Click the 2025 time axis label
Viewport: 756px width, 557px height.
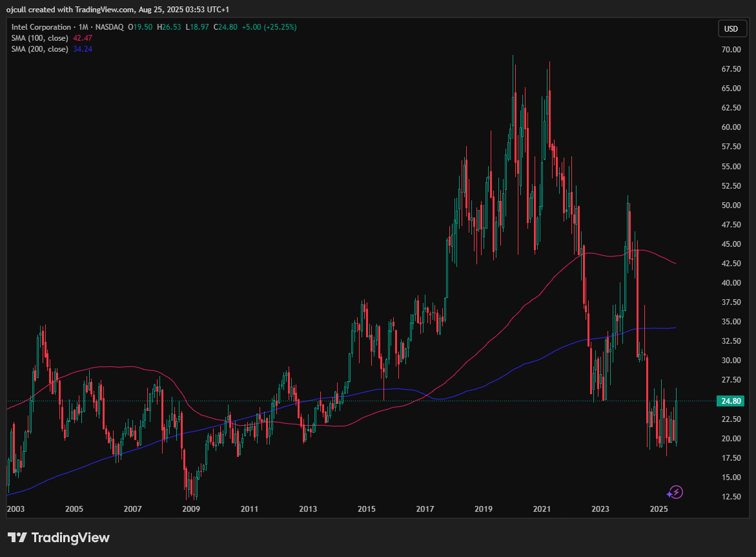click(x=659, y=509)
